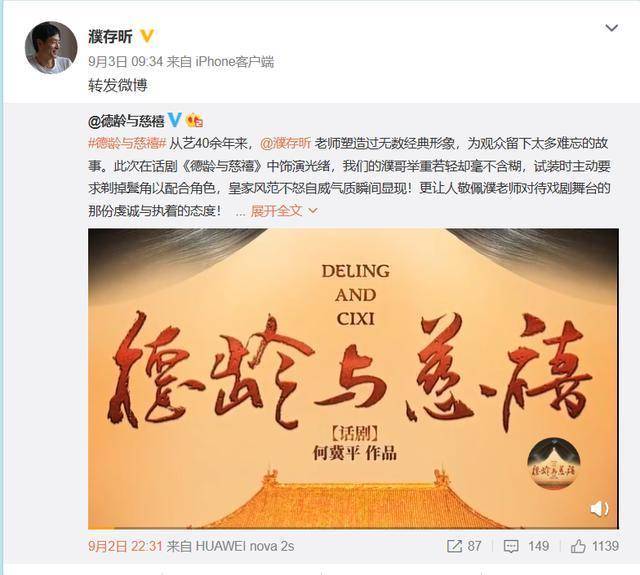640x575 pixels.
Task: Click the @濮存昕 mention in post text
Action: [285, 144]
